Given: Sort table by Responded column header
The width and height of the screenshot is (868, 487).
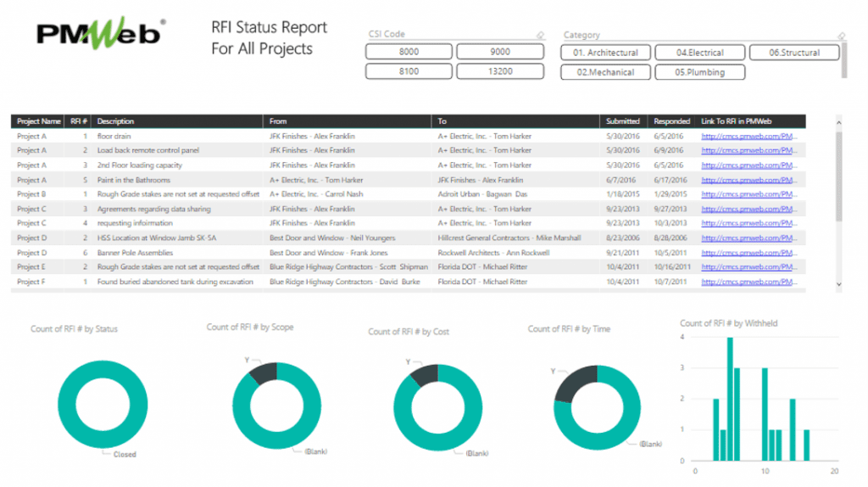Looking at the screenshot, I should (x=671, y=121).
